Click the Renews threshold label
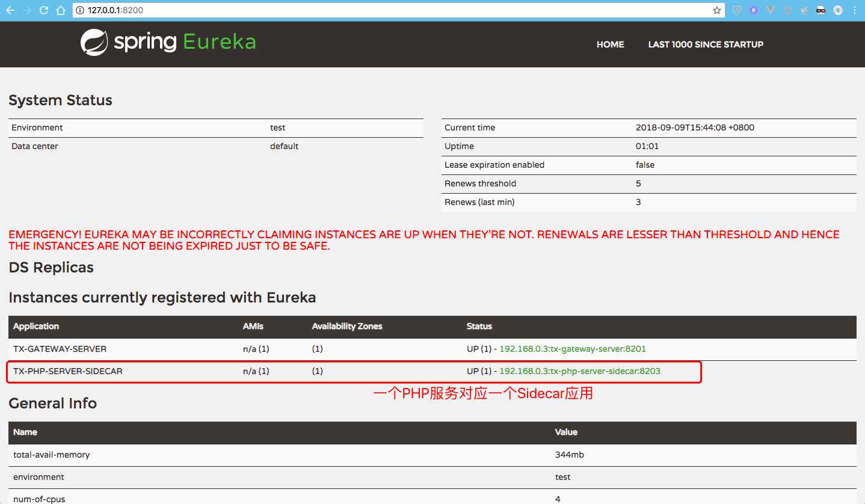865x504 pixels. click(480, 183)
